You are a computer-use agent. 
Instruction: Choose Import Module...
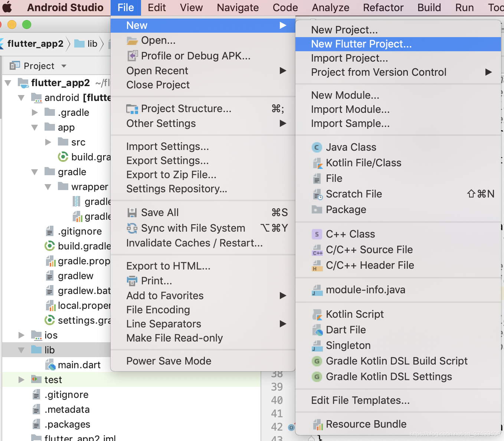tap(398, 109)
